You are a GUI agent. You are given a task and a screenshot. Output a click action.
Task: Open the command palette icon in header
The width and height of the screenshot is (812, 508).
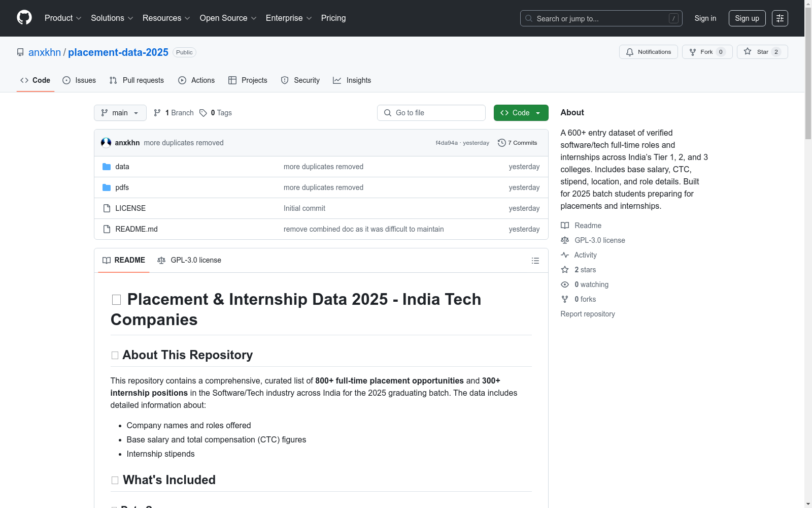(x=780, y=18)
